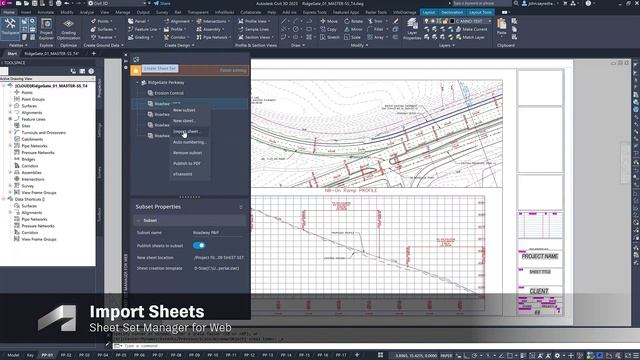The height and width of the screenshot is (360, 640).
Task: Click the Subset name field
Action: pyautogui.click(x=218, y=233)
